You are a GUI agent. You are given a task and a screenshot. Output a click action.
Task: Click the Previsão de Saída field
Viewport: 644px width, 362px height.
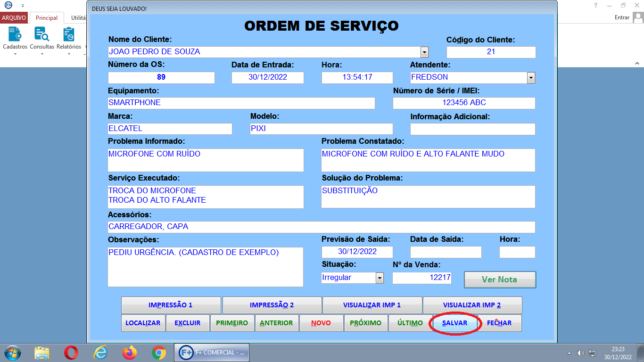coord(357,252)
